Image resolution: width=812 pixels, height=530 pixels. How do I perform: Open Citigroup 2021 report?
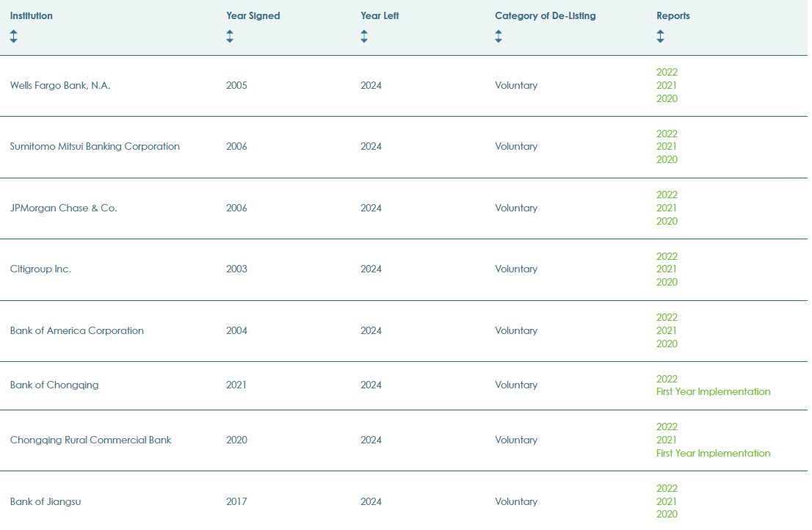tap(666, 269)
